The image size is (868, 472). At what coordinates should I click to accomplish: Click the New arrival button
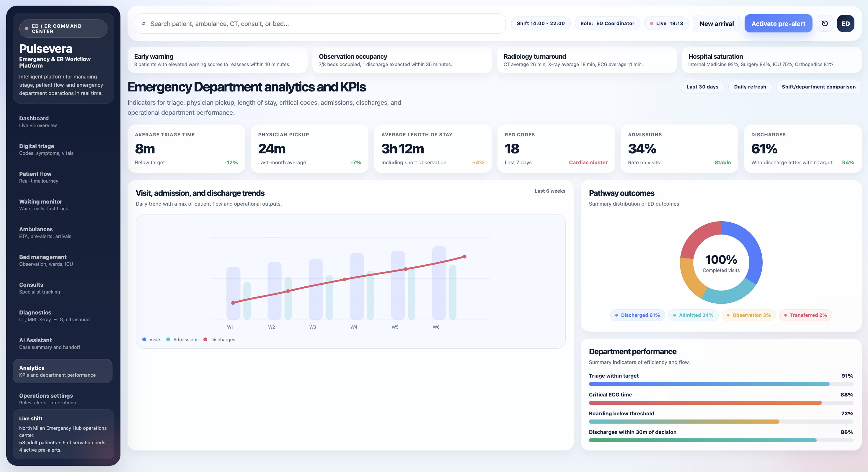click(717, 24)
